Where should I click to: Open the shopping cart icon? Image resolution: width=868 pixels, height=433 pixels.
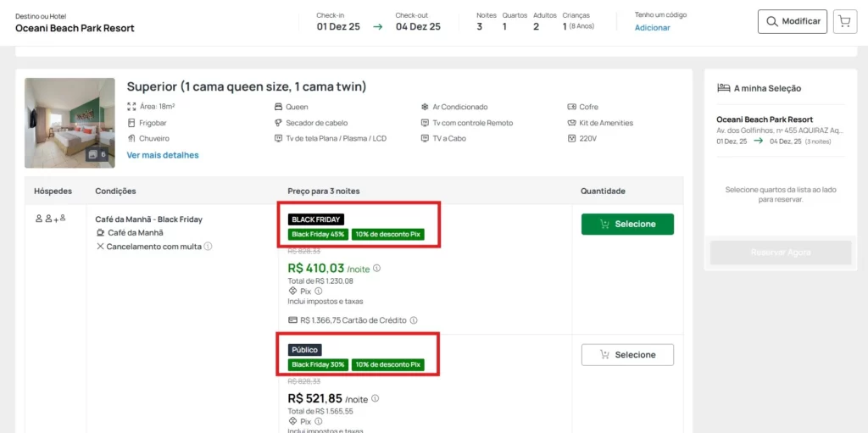(x=844, y=21)
